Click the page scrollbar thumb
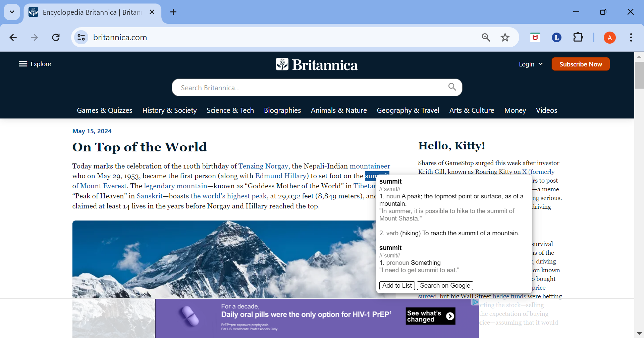 coord(639,75)
